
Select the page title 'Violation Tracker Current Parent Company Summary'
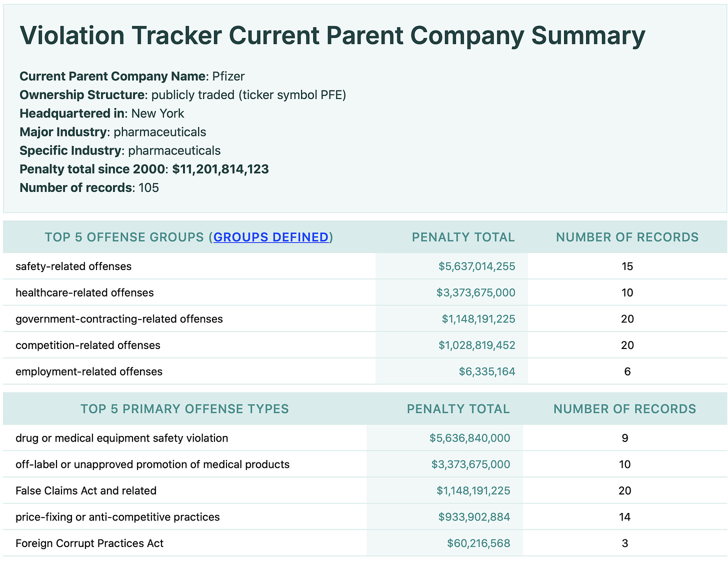[332, 36]
